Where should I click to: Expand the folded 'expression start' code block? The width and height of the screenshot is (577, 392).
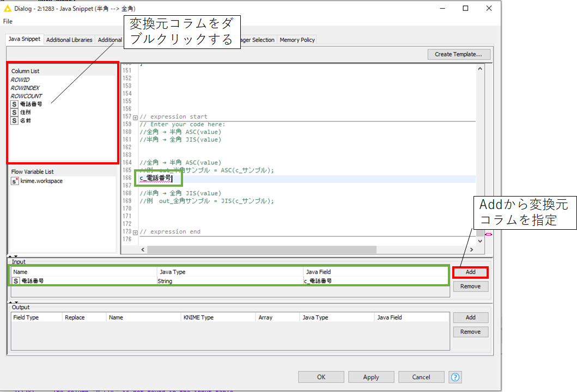click(x=136, y=118)
